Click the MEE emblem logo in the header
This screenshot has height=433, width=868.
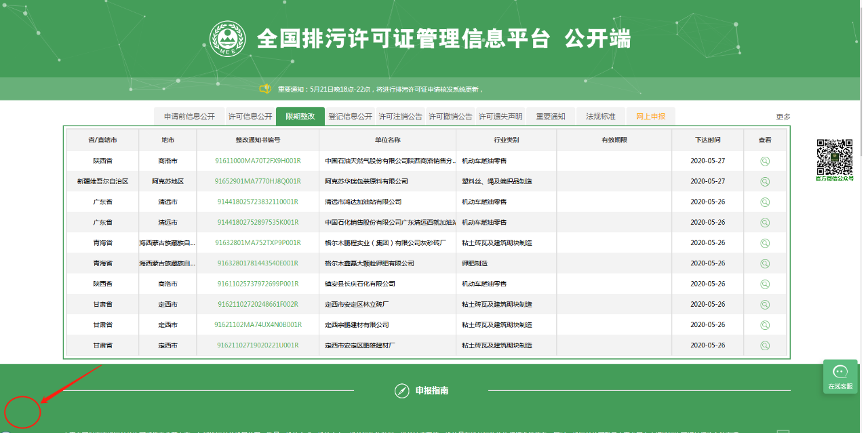pos(229,39)
